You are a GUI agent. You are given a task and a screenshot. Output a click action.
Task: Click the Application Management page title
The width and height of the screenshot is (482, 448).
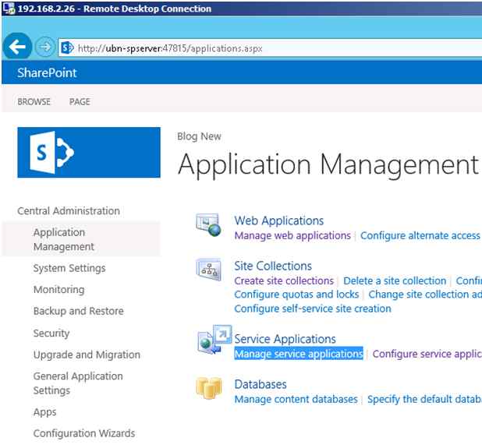tap(328, 164)
